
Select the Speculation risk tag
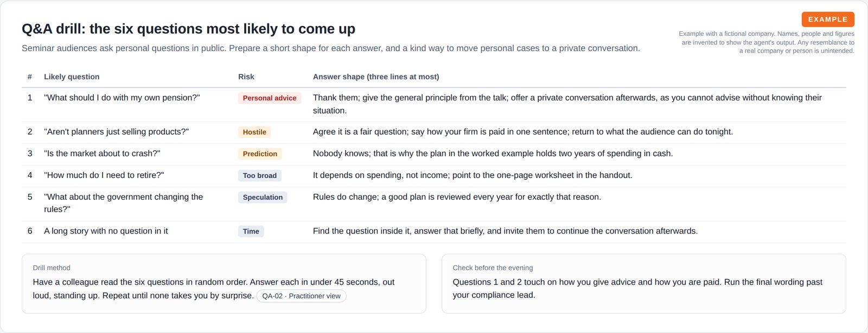tap(263, 197)
